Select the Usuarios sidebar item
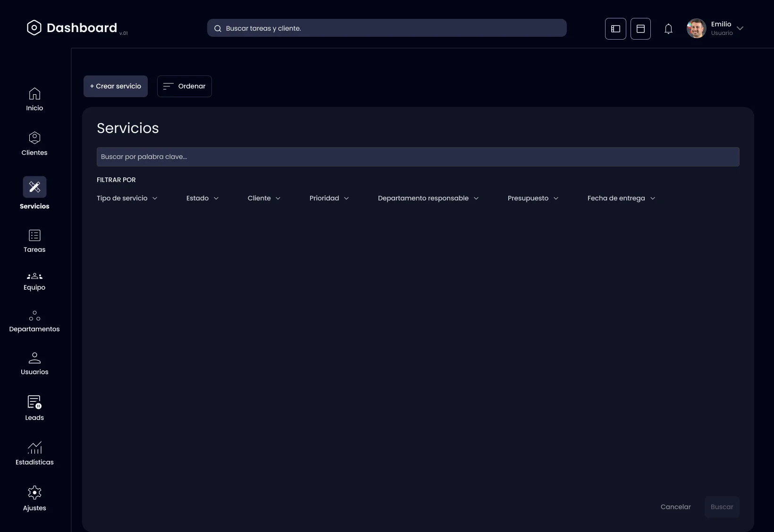Viewport: 774px width, 532px height. [34, 364]
